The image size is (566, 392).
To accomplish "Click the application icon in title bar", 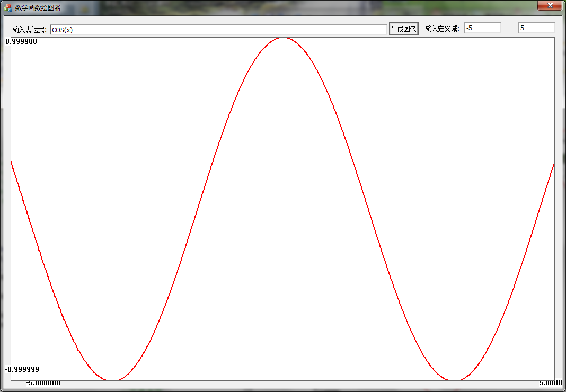I will click(8, 7).
